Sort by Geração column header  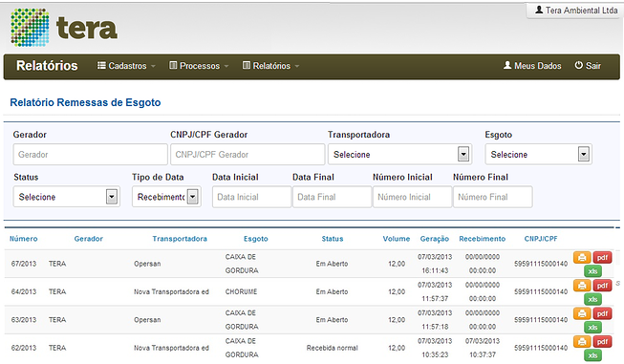tap(435, 239)
